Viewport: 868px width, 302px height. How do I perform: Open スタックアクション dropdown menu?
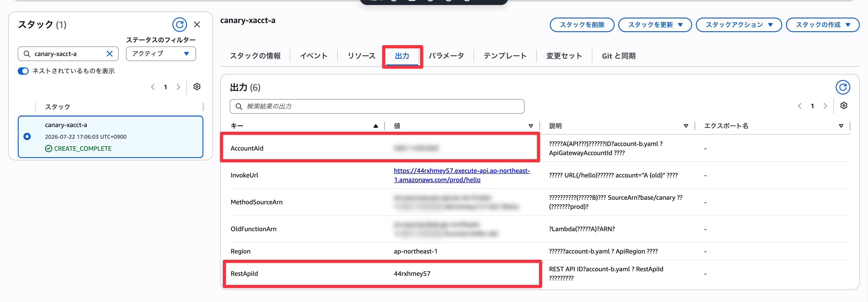click(739, 25)
